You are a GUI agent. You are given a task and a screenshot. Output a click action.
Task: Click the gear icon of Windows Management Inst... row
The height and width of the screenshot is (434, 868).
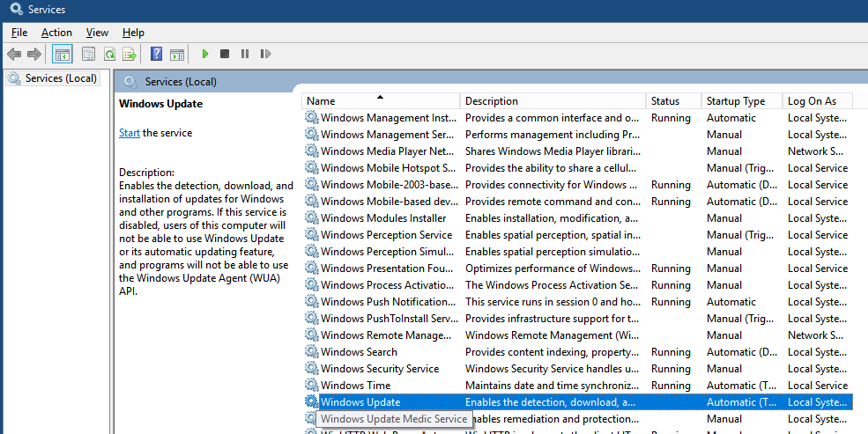[312, 118]
